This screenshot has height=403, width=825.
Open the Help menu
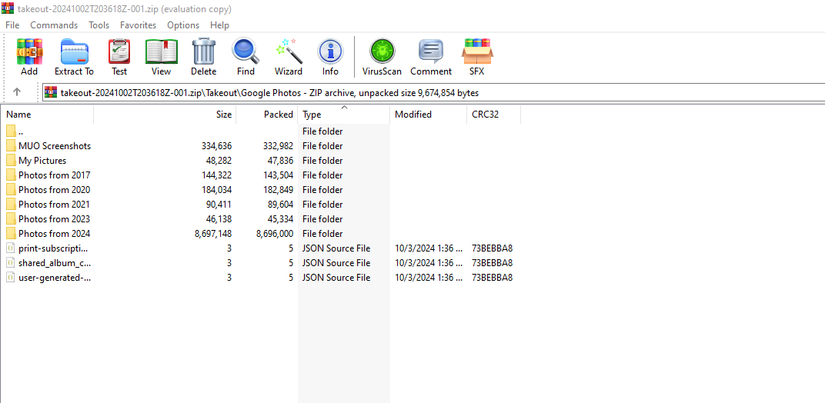[219, 25]
